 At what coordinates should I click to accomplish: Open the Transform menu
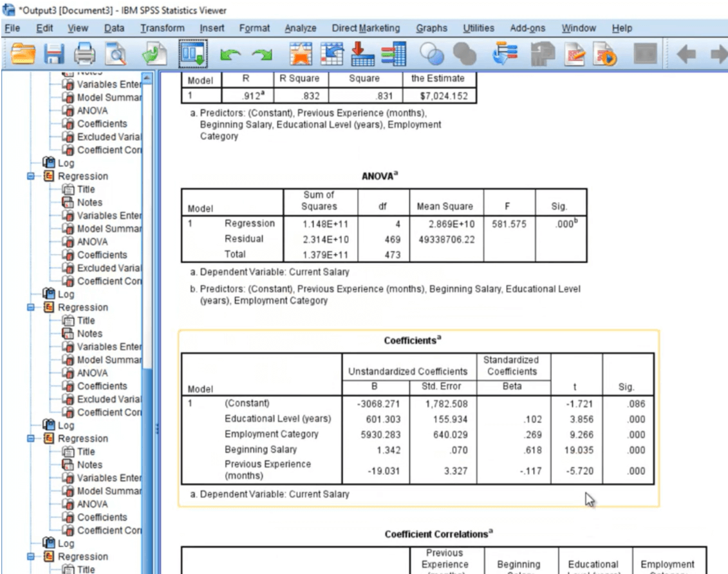point(162,28)
